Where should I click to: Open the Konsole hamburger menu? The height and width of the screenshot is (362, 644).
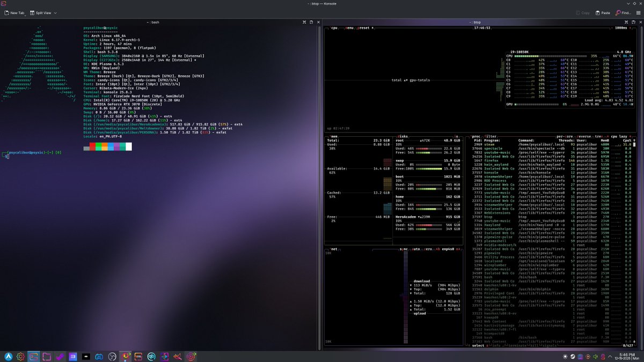(x=638, y=12)
